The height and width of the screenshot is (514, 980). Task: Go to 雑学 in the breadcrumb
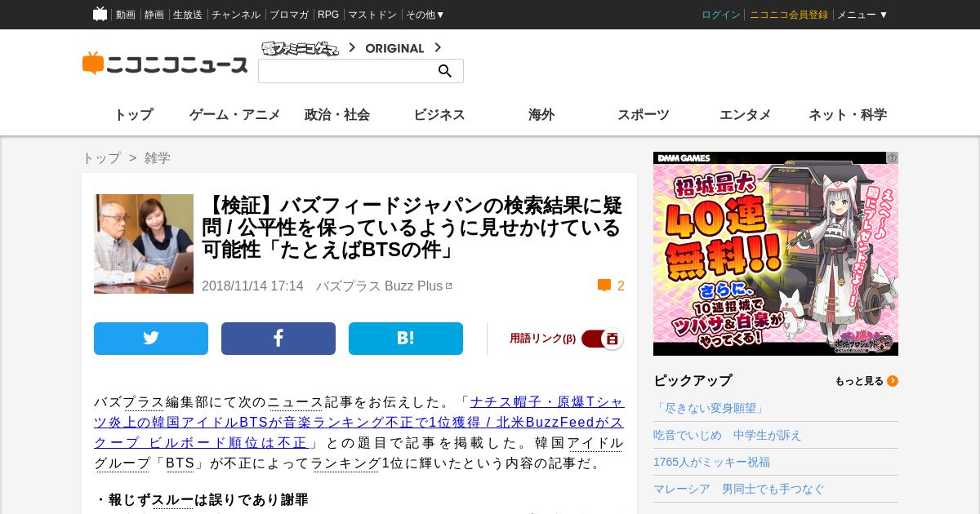click(158, 158)
